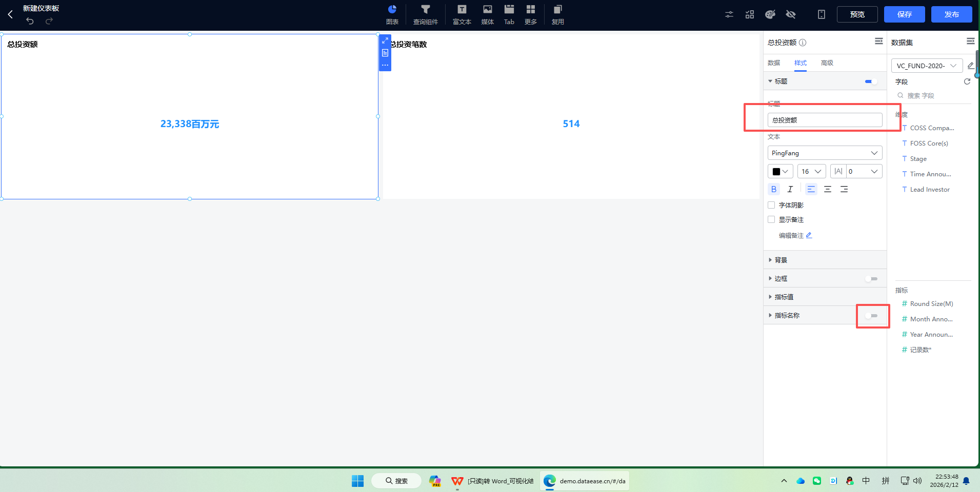980x492 pixels.
Task: Toggle the 标题 switch off
Action: 871,81
